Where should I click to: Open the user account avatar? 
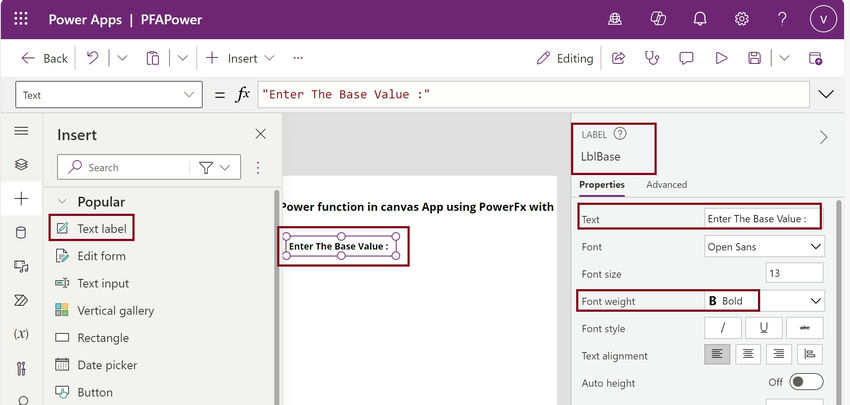click(823, 20)
